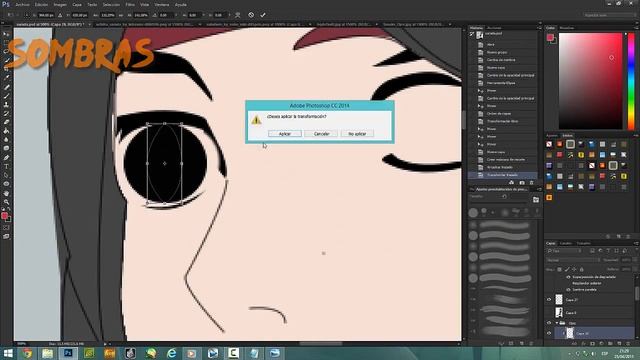Open the Filtro menu

pos(130,4)
